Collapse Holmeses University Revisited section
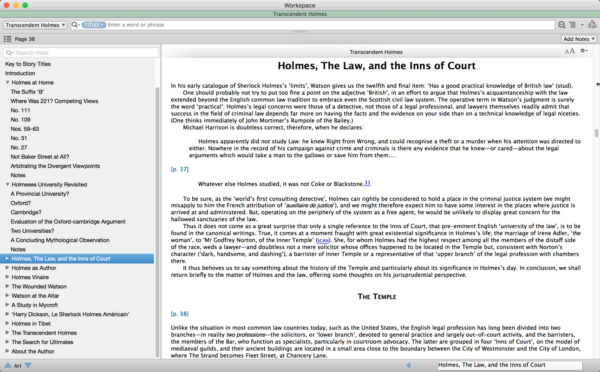This screenshot has height=372, width=600. [x=7, y=184]
